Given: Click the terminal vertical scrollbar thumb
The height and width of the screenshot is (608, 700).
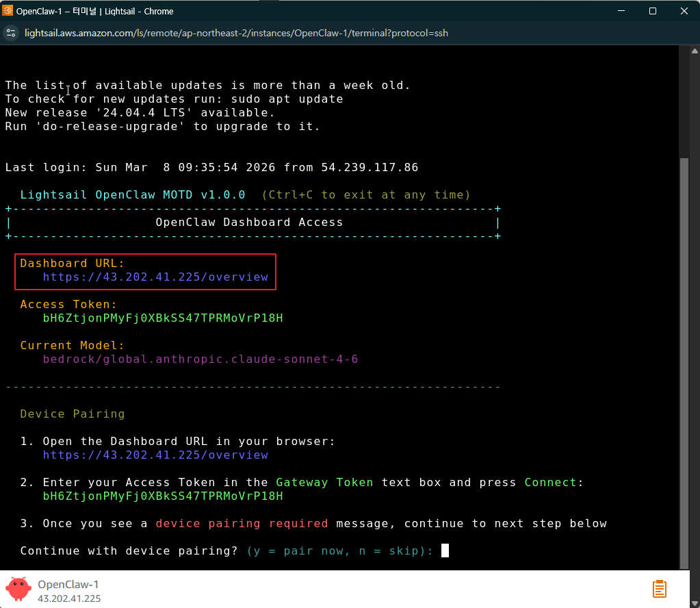Looking at the screenshot, I should point(684,363).
